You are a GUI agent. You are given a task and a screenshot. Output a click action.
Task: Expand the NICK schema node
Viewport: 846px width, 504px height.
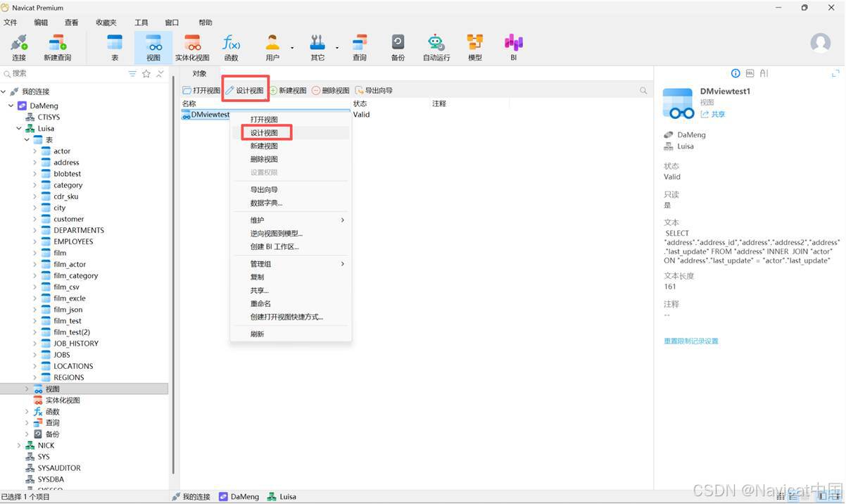tap(19, 446)
